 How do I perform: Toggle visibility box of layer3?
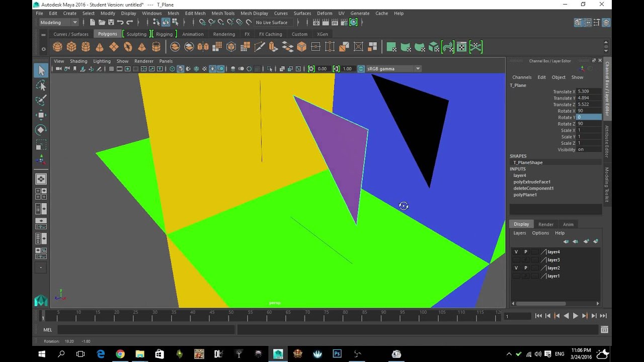[x=516, y=260]
